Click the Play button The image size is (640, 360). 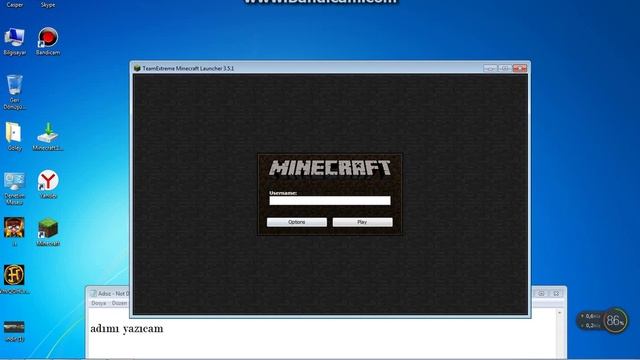(x=362, y=222)
